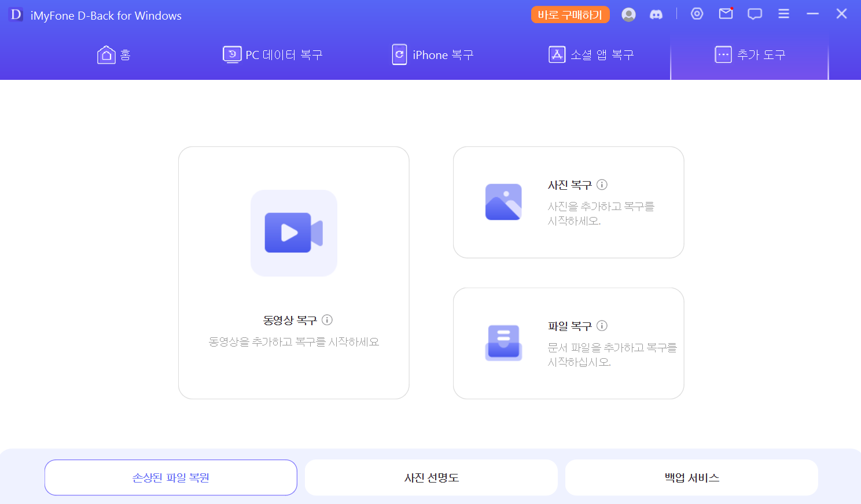Viewport: 861px width, 504px height.
Task: Select the 손상된 파일 복원 button
Action: 171,477
